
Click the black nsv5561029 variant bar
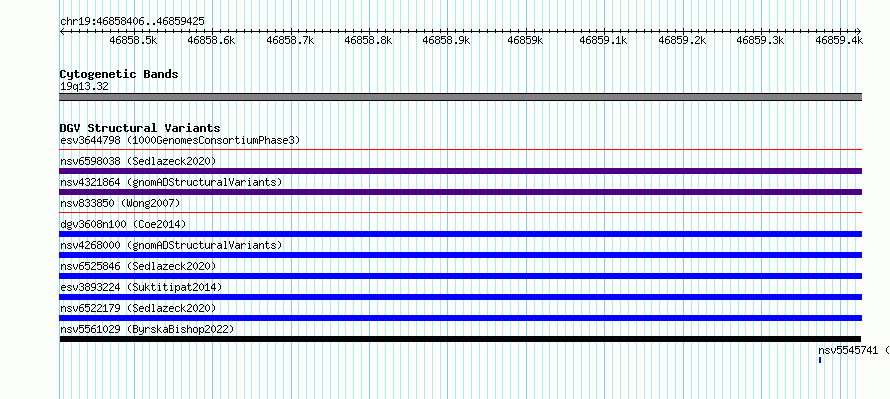[460, 339]
